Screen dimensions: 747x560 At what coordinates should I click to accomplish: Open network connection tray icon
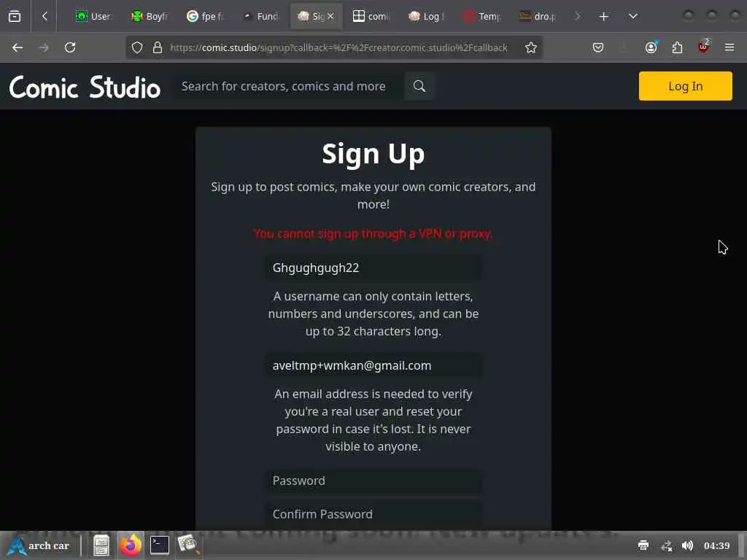click(x=666, y=545)
